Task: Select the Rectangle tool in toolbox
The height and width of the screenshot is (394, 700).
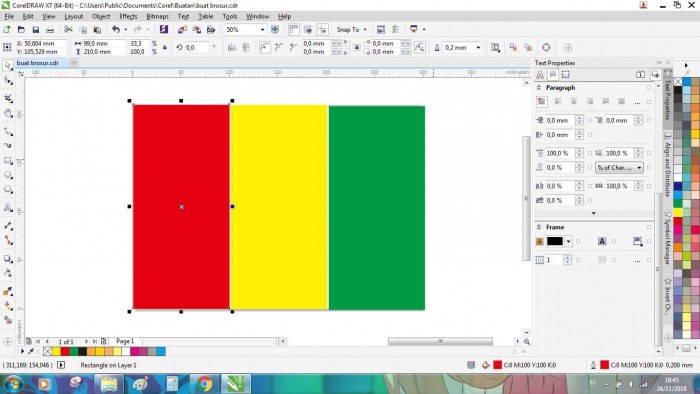Action: (x=8, y=161)
